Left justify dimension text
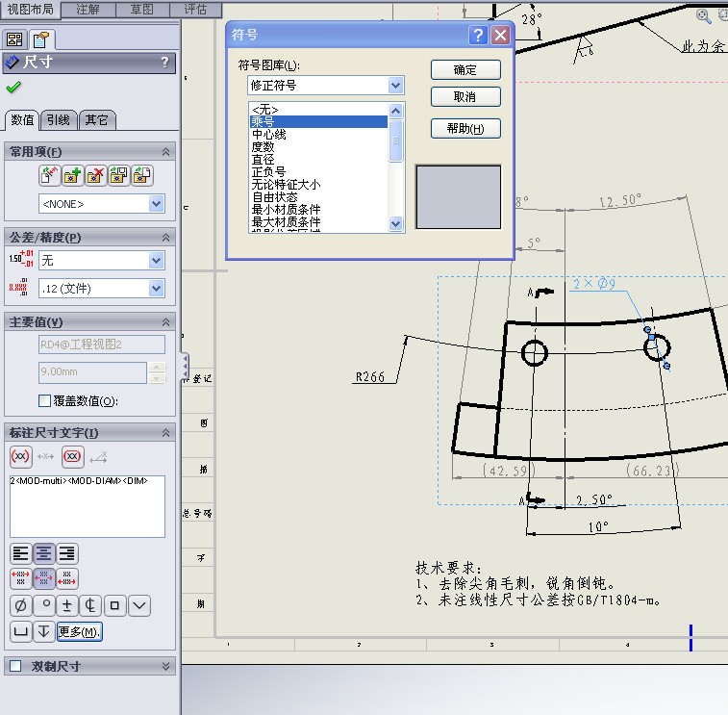 (21, 553)
